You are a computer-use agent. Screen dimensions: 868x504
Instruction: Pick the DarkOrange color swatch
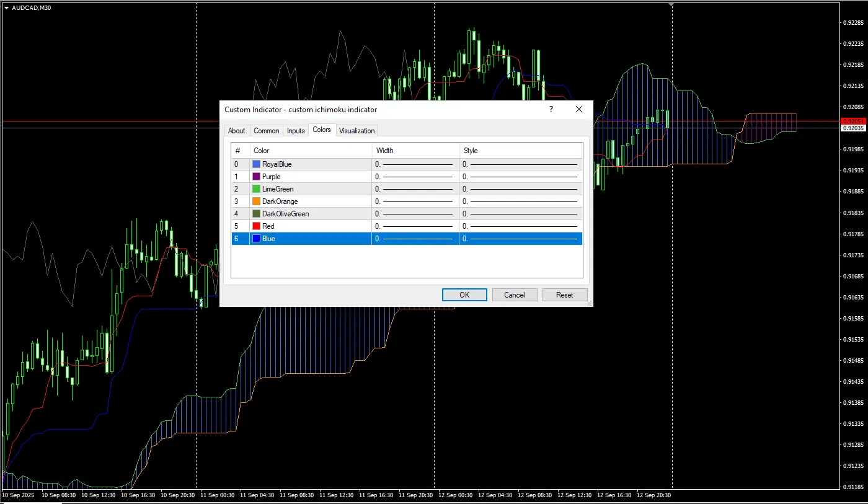pos(257,201)
